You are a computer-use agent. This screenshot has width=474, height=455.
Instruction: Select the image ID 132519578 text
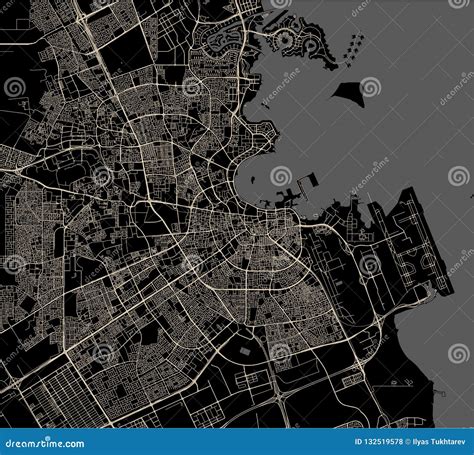379,442
